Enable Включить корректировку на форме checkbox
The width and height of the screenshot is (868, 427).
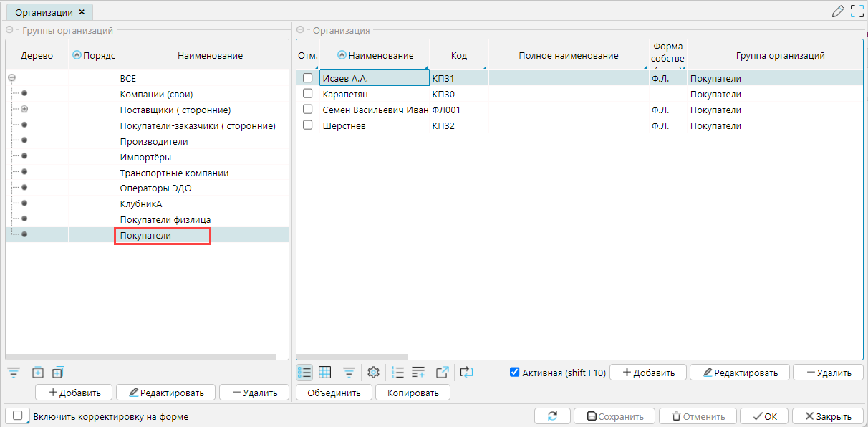[x=17, y=416]
